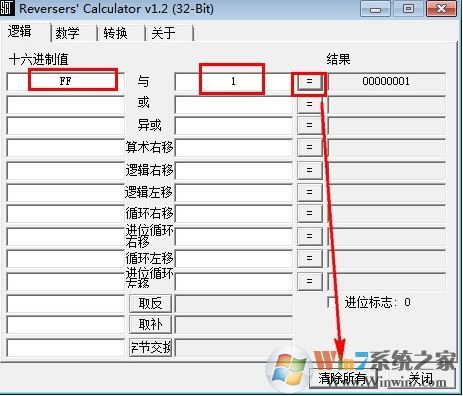Focus the 算术右移 first operand field

tap(66, 147)
